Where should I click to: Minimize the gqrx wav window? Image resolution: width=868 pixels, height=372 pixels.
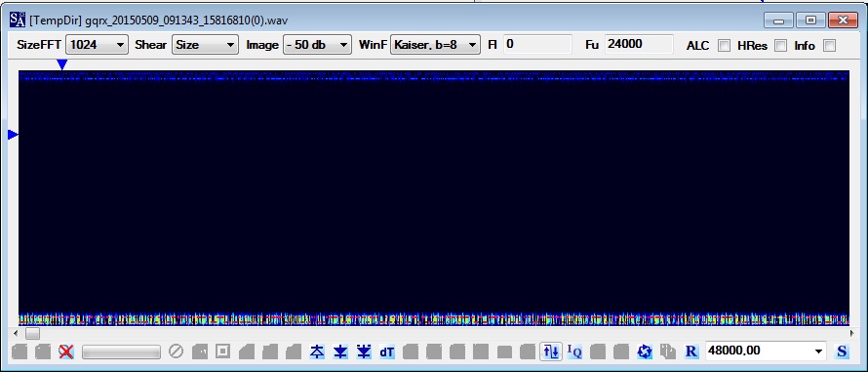click(779, 21)
